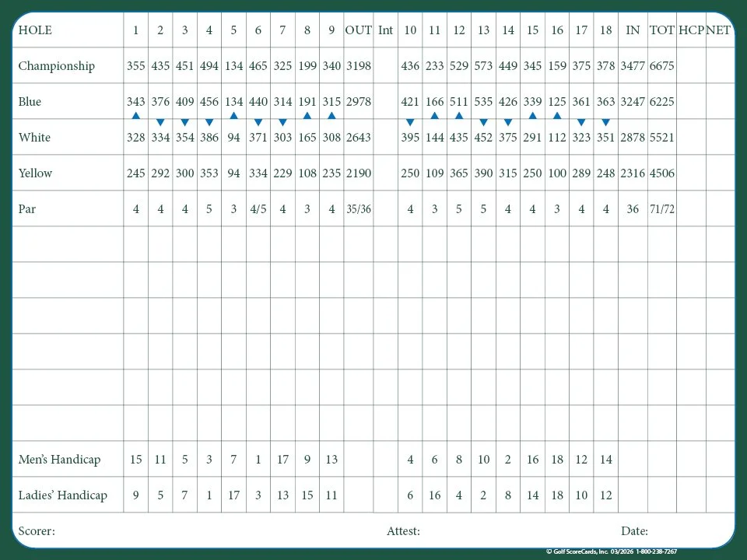Select the Yellow tee row label
Screen dimensions: 747x560
coord(35,173)
